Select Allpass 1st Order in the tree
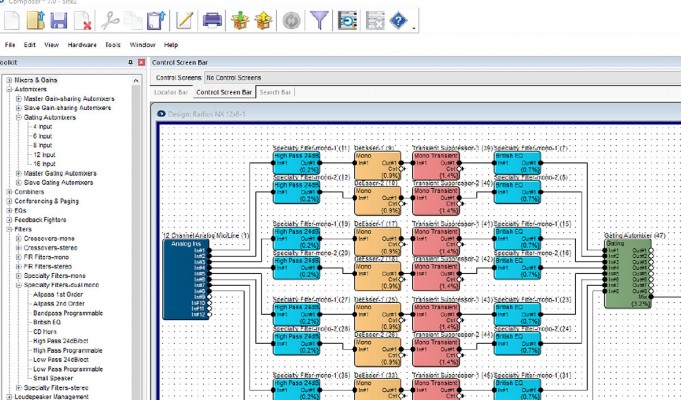Viewport: 681px width, 400px height. 58,294
